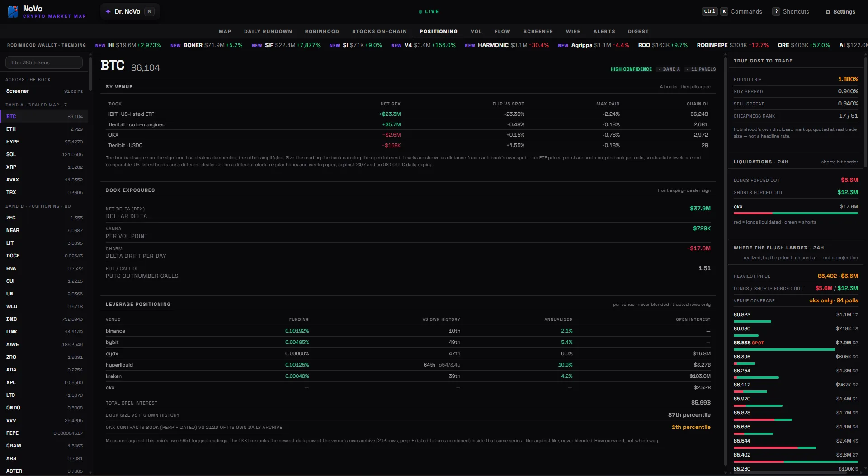This screenshot has height=476, width=868.
Task: Click the 87th percentile value
Action: tap(689, 415)
